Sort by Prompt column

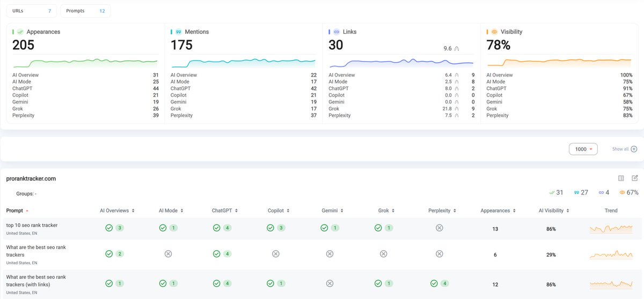click(x=18, y=211)
